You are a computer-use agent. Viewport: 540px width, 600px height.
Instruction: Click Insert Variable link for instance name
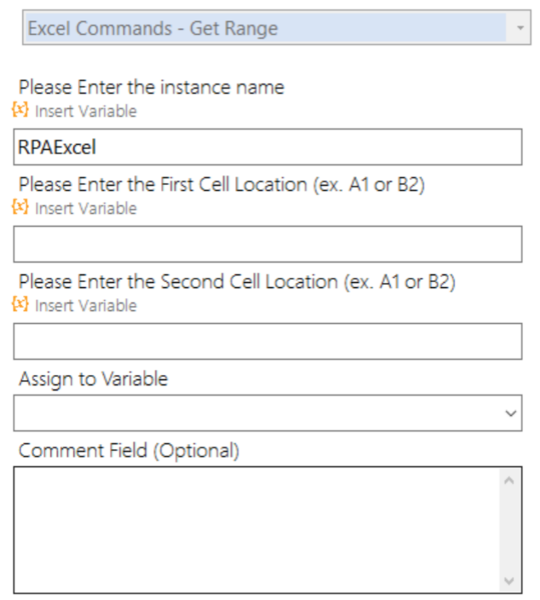(x=86, y=111)
